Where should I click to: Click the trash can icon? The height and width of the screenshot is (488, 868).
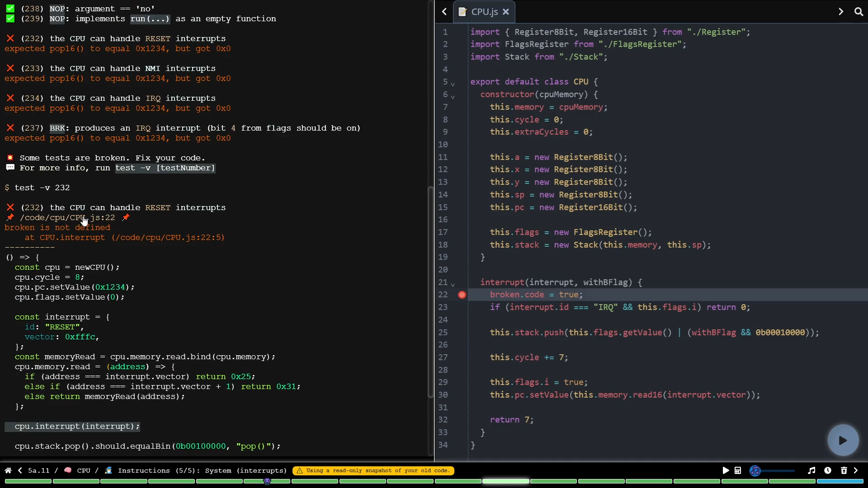[844, 470]
